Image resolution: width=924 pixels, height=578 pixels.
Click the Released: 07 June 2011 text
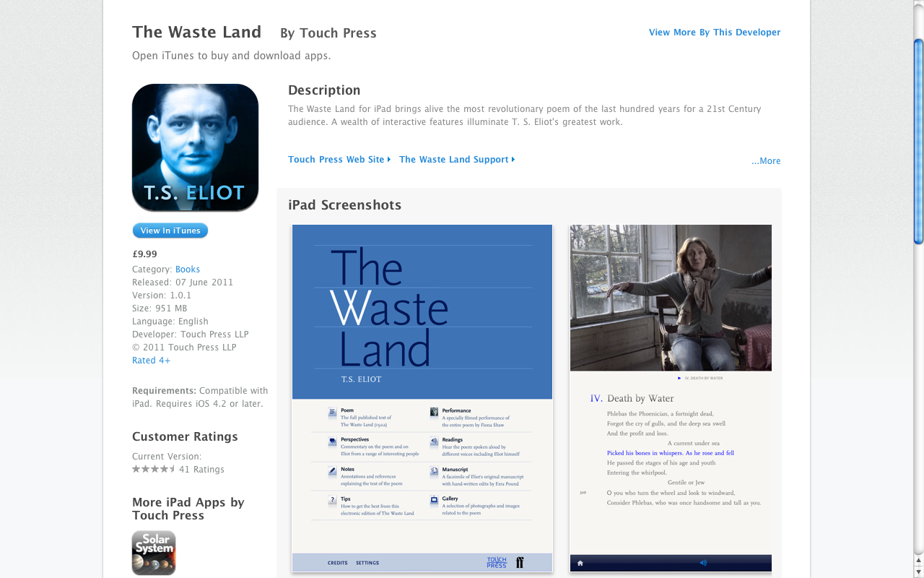coord(183,282)
